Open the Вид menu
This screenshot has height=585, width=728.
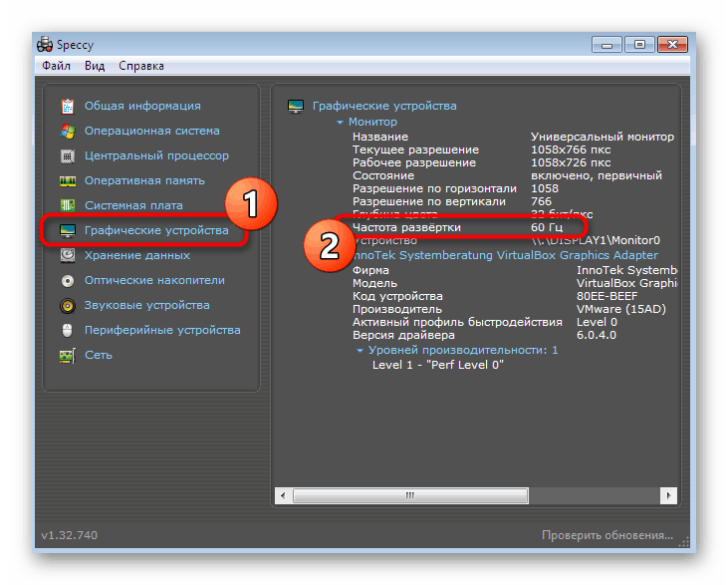tap(95, 66)
